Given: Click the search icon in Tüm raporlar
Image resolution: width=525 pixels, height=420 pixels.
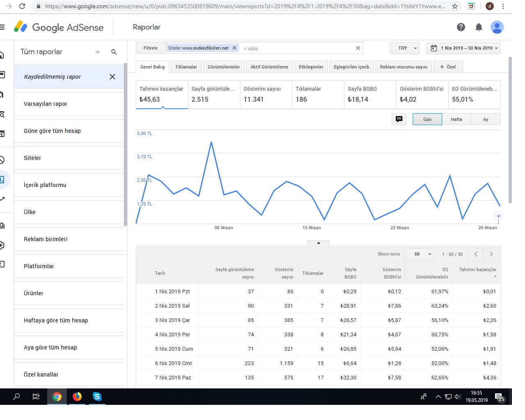Looking at the screenshot, I should pos(114,52).
